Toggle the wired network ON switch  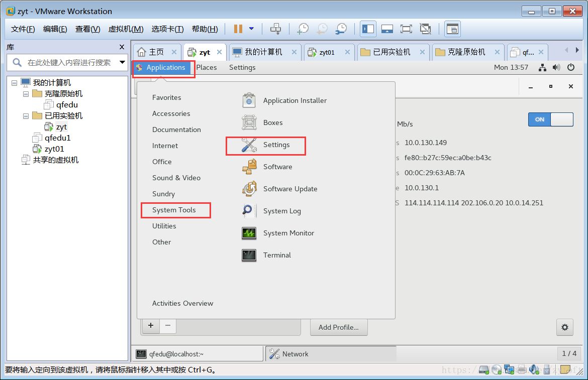coord(550,119)
